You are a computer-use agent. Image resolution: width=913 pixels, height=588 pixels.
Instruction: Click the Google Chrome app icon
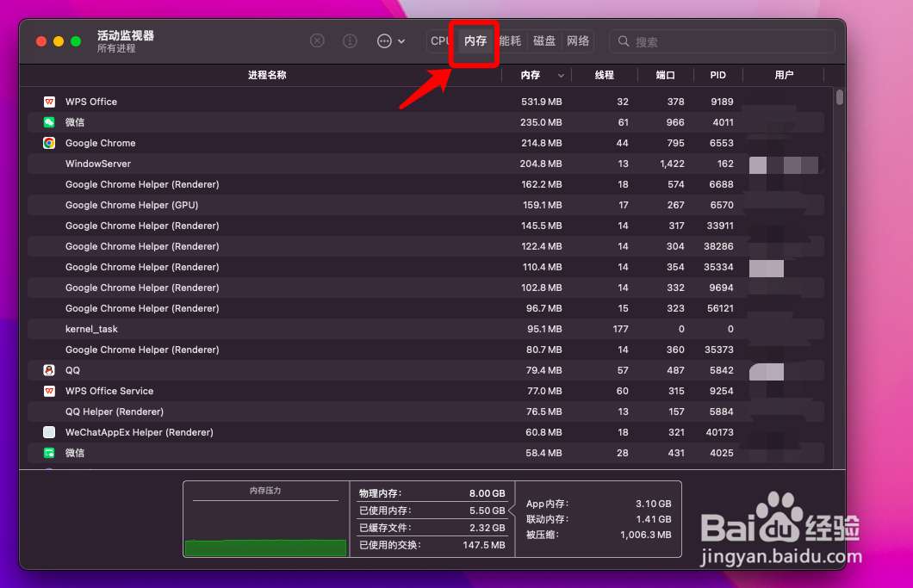point(49,143)
